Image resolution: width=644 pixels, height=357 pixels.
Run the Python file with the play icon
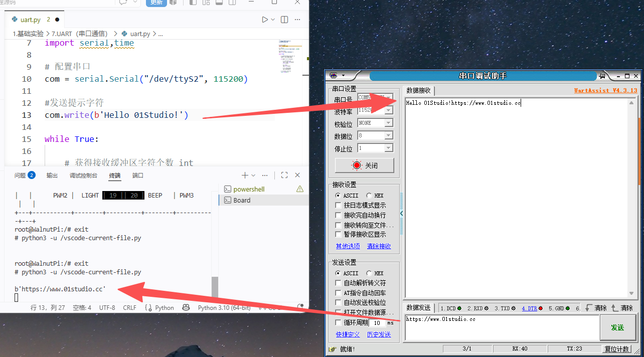click(265, 20)
